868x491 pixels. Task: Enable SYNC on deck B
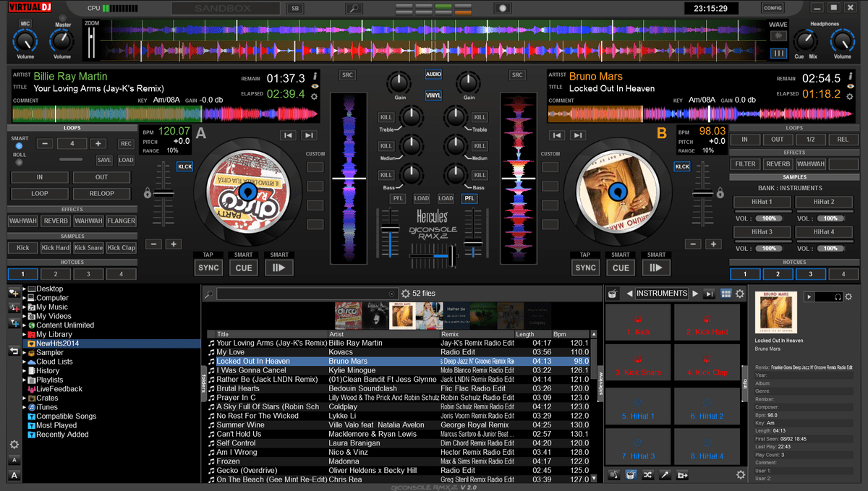[x=585, y=267]
